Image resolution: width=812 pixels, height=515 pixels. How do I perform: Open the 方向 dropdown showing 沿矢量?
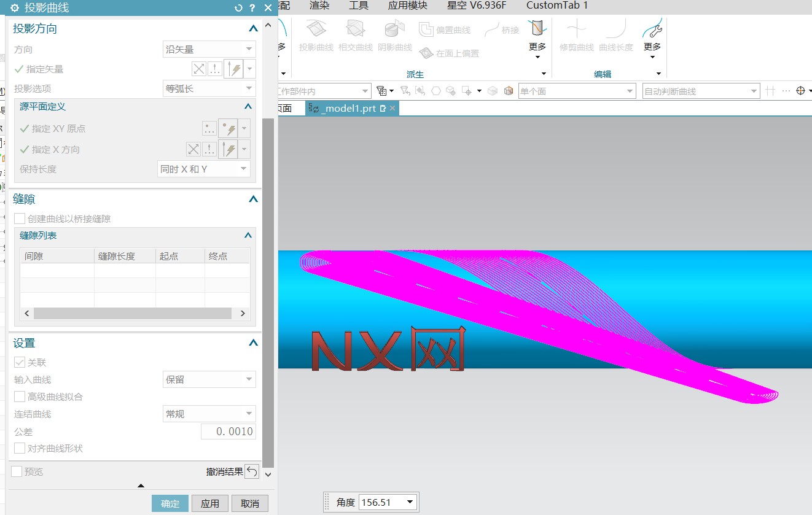(209, 49)
